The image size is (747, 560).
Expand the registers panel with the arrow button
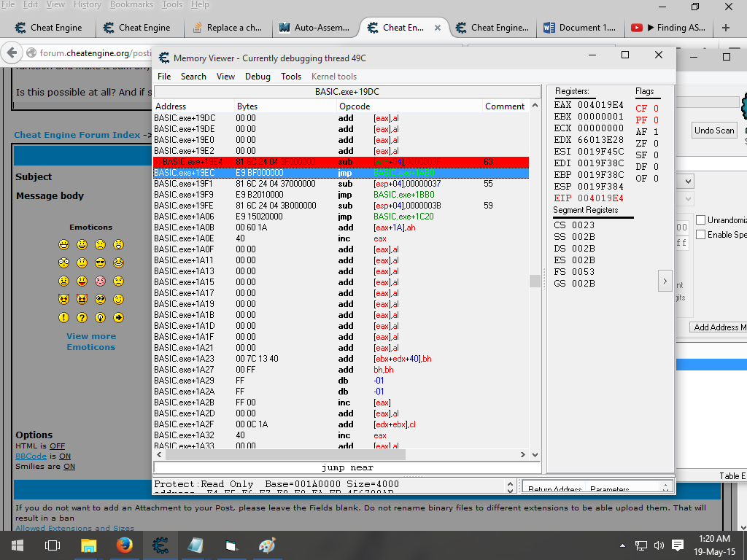click(x=664, y=281)
